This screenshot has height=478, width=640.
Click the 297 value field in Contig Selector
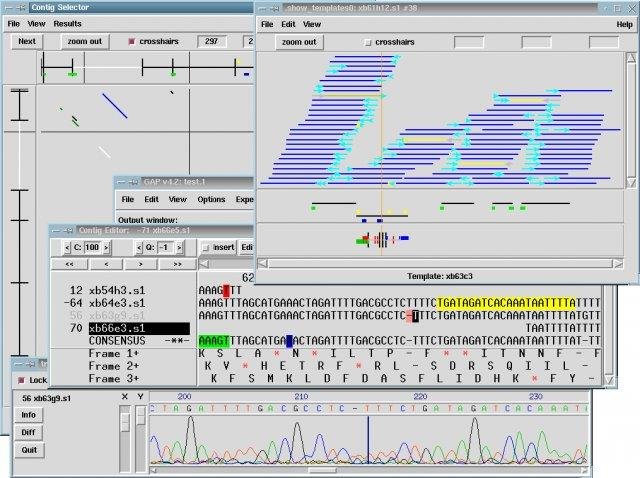click(211, 41)
